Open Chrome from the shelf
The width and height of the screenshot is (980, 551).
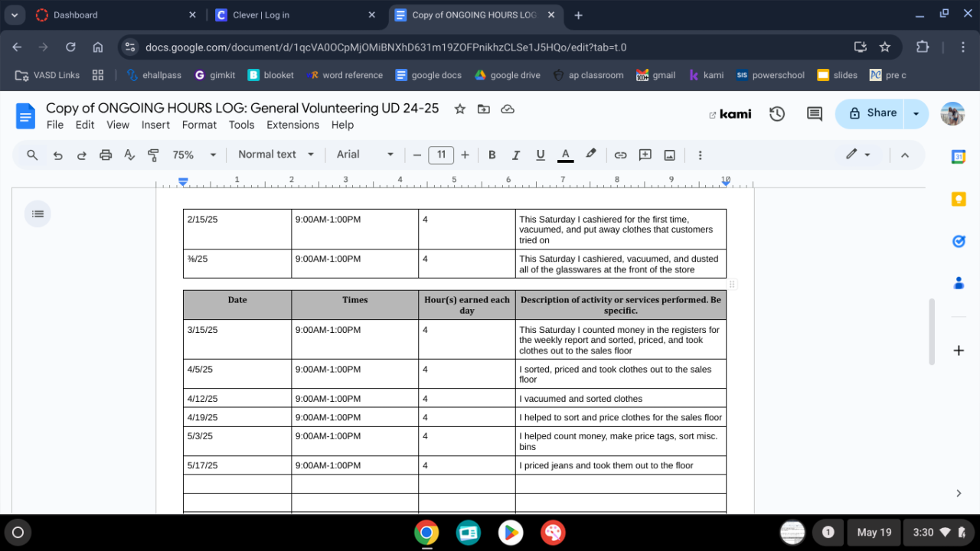click(426, 532)
